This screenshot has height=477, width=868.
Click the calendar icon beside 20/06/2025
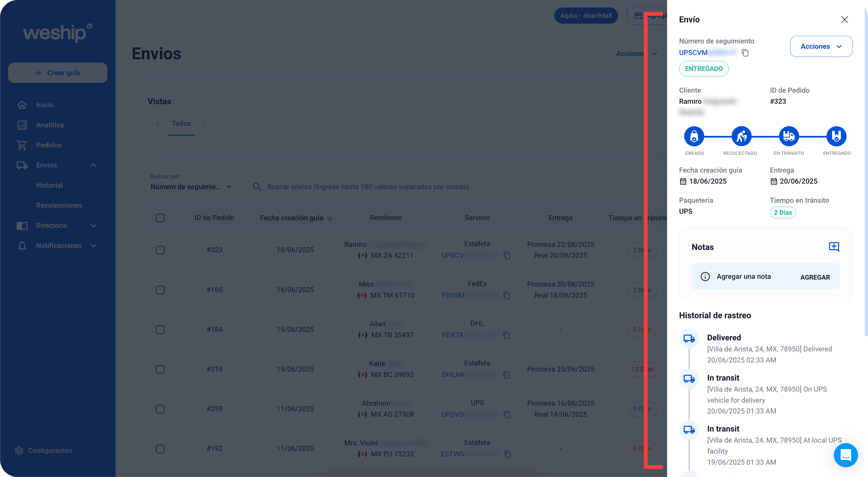(x=774, y=181)
